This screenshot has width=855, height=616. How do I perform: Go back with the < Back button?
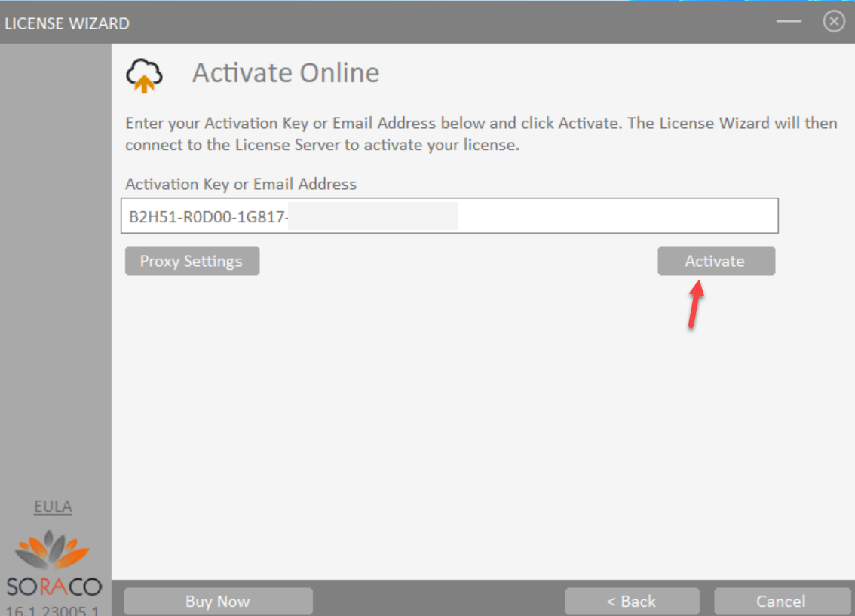click(631, 601)
